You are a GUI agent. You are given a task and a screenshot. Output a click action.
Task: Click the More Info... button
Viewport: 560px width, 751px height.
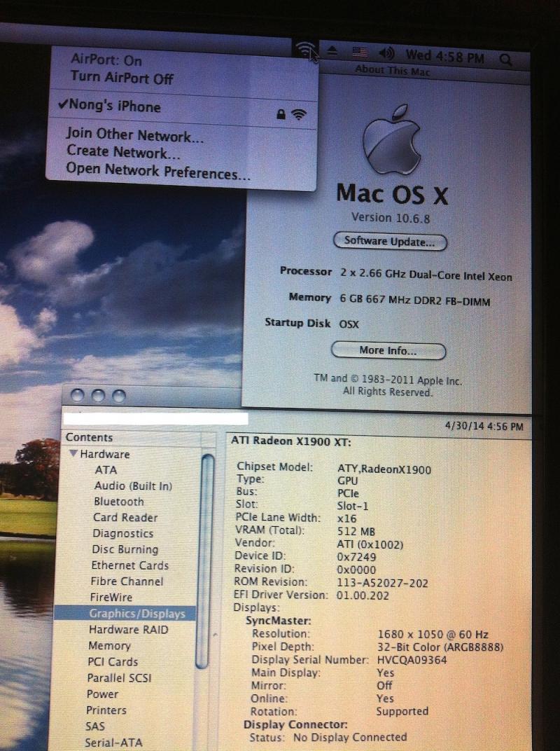coord(388,350)
